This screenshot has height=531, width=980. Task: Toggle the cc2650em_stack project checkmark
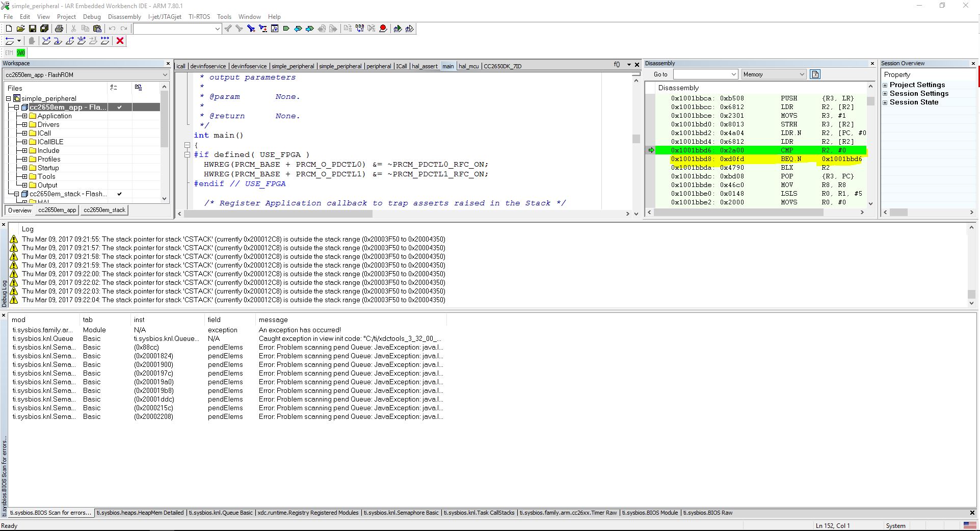[119, 194]
